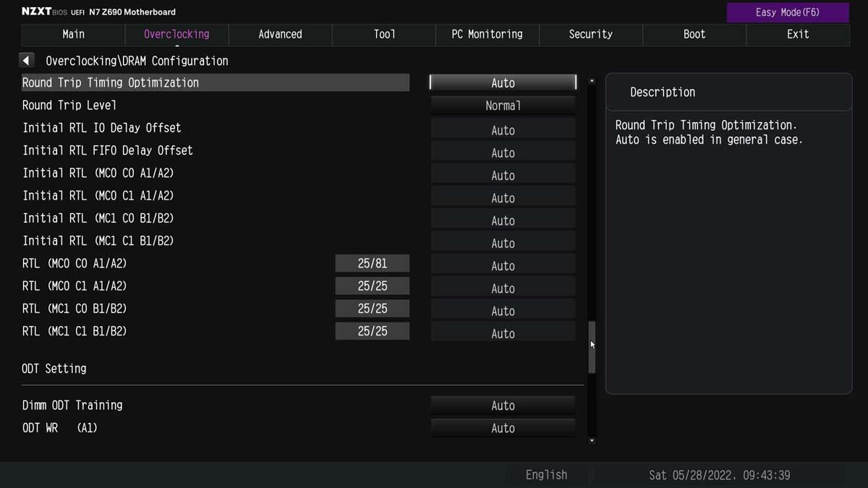Switch to the Main tab

coord(73,34)
